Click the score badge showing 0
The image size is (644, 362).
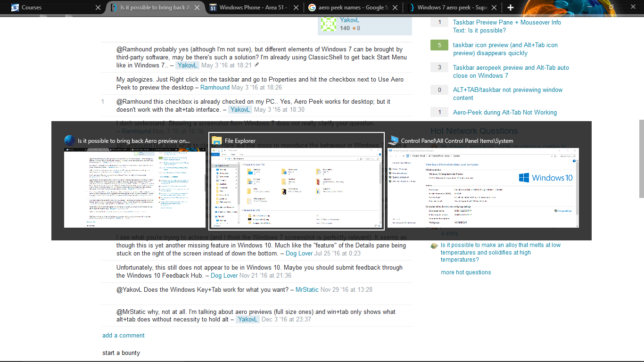click(439, 90)
